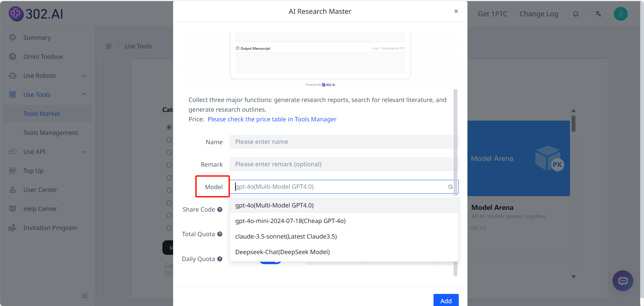Click the breadcrumb home grid icon
This screenshot has width=644, height=306.
point(109,46)
